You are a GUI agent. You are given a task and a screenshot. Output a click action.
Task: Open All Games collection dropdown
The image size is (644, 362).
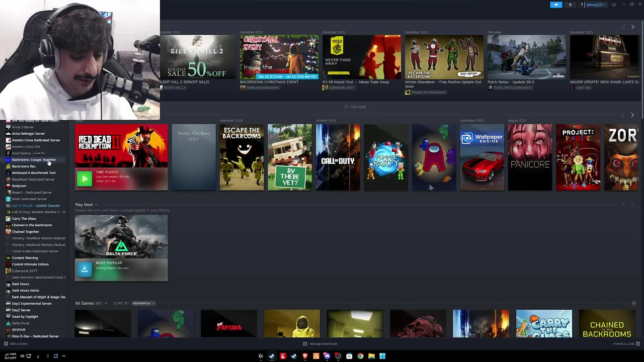click(x=91, y=303)
